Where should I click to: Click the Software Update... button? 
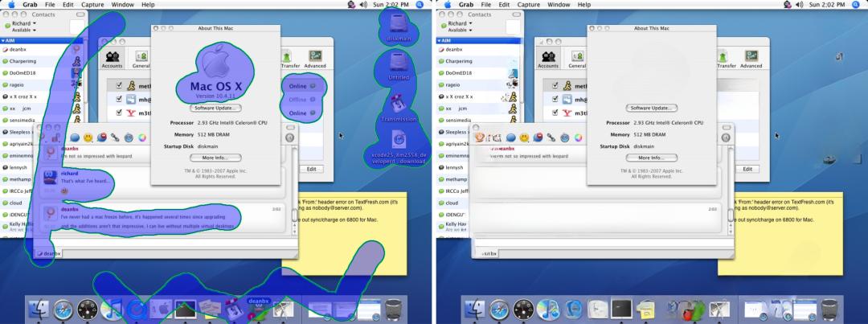(216, 108)
